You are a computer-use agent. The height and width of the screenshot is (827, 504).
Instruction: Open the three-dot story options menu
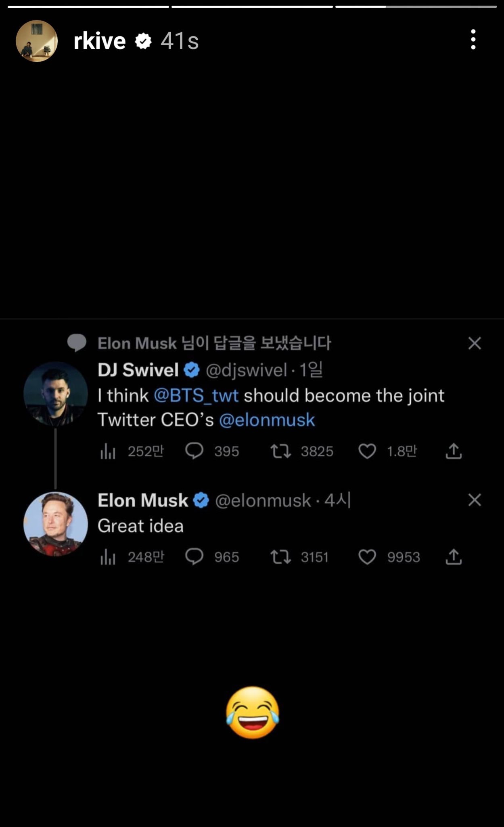click(473, 40)
